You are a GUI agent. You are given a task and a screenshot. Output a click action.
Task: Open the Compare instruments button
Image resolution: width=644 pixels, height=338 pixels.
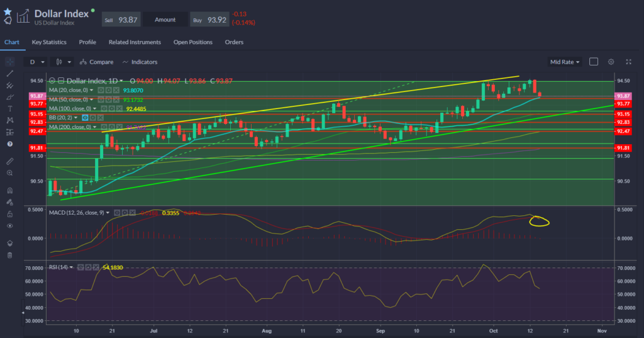pos(96,62)
